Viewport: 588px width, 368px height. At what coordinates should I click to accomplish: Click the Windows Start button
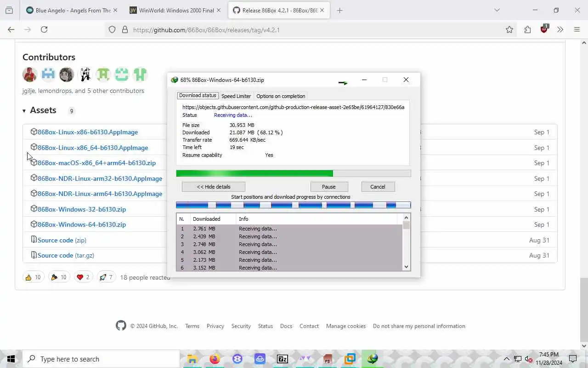(11, 359)
